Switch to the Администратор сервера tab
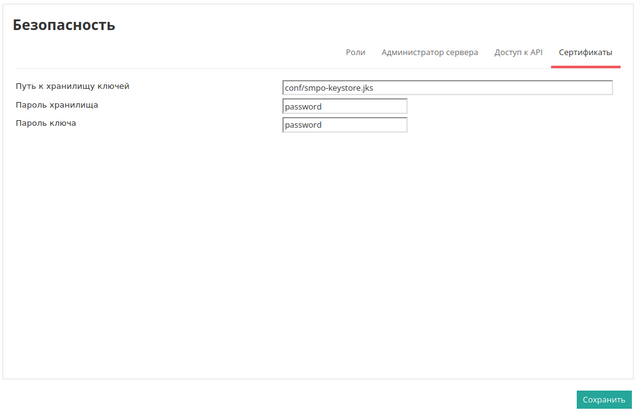The width and height of the screenshot is (640, 415). point(429,52)
